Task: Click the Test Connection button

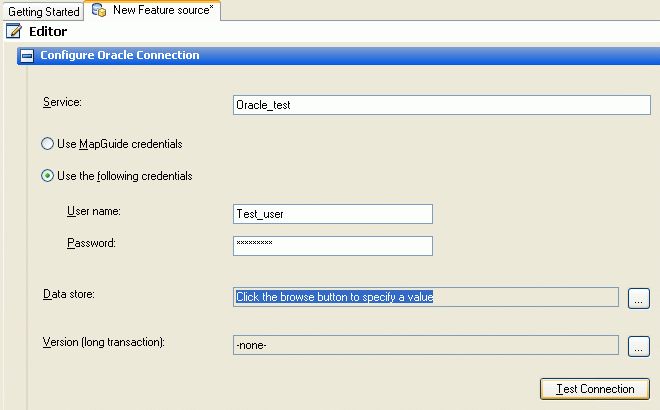Action: point(595,389)
